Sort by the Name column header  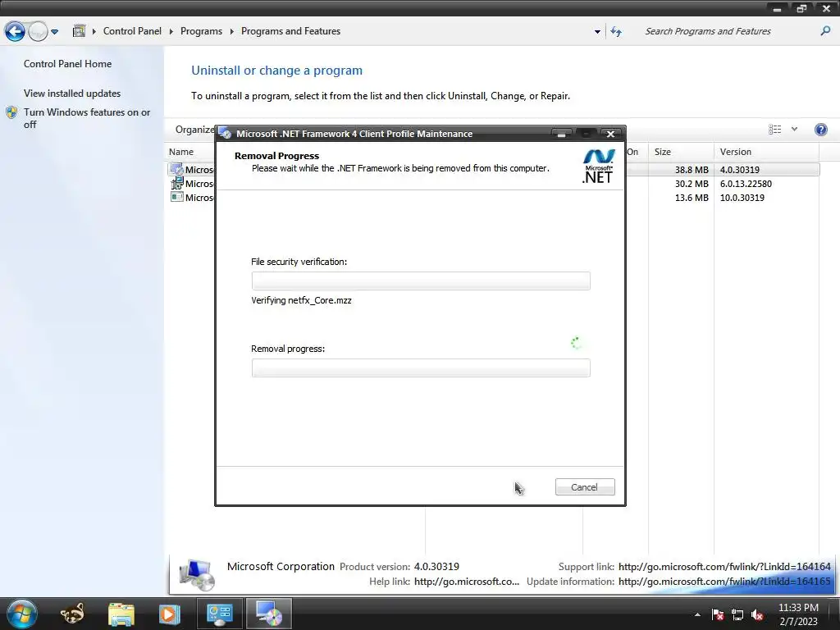pyautogui.click(x=181, y=152)
